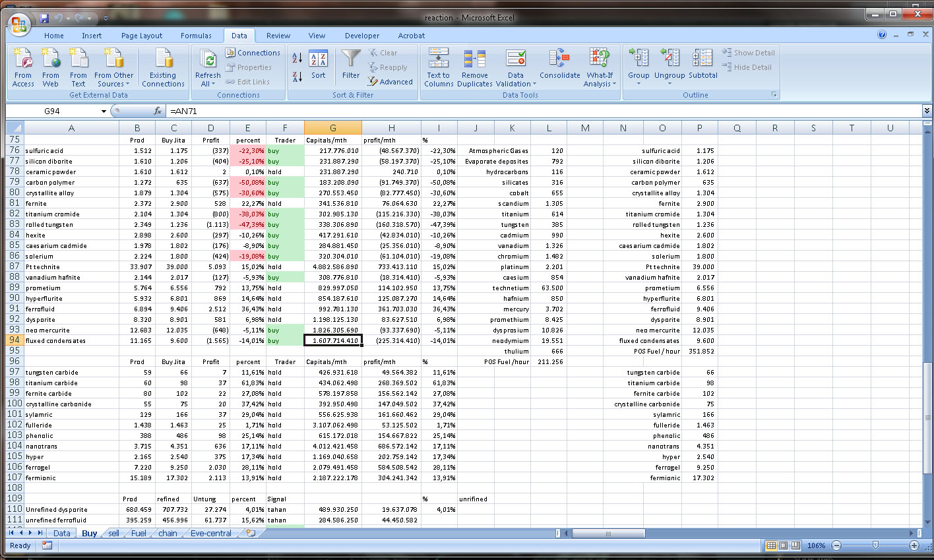Click the zoom slider handle
This screenshot has width=934, height=560.
(x=875, y=545)
